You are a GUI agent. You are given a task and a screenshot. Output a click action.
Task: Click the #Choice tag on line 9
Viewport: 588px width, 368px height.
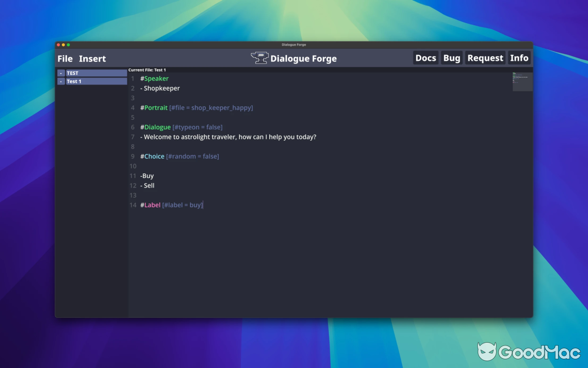point(152,156)
